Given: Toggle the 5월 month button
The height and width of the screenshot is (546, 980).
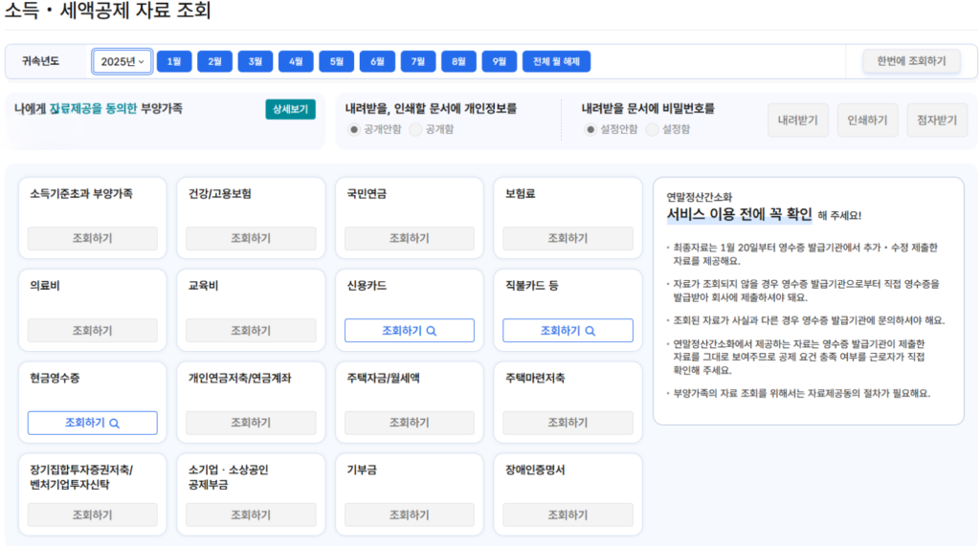Looking at the screenshot, I should pos(336,61).
